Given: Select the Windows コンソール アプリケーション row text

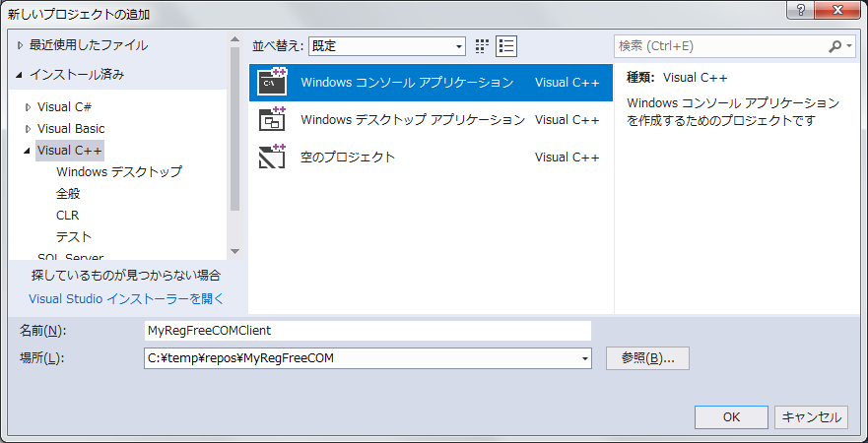Looking at the screenshot, I should point(408,83).
